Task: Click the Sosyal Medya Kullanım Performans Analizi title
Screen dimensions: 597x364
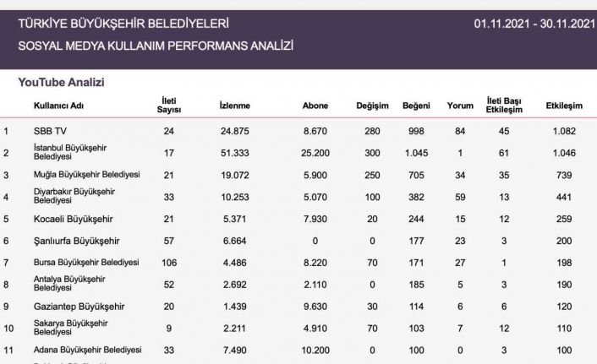Action: [156, 46]
